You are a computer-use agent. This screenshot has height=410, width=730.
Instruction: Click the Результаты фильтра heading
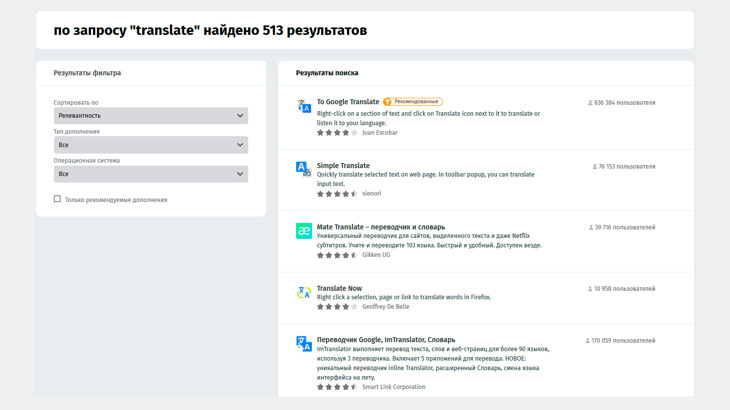click(x=87, y=73)
